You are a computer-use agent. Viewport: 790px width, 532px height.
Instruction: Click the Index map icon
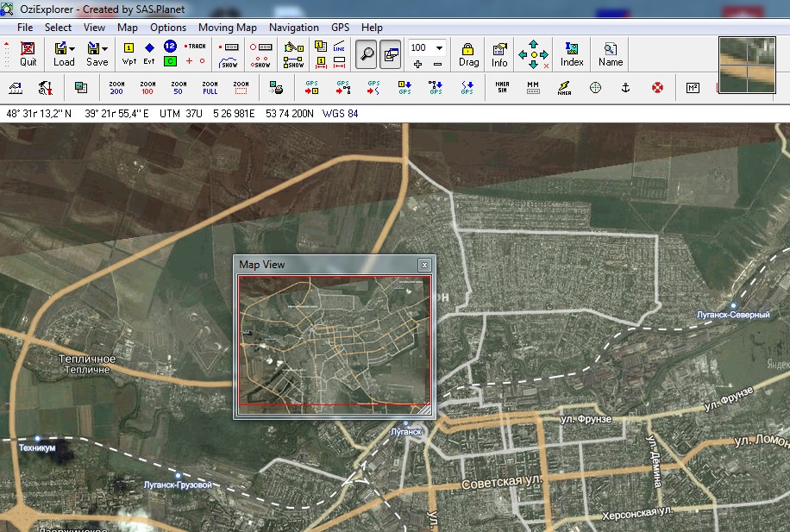[x=572, y=53]
